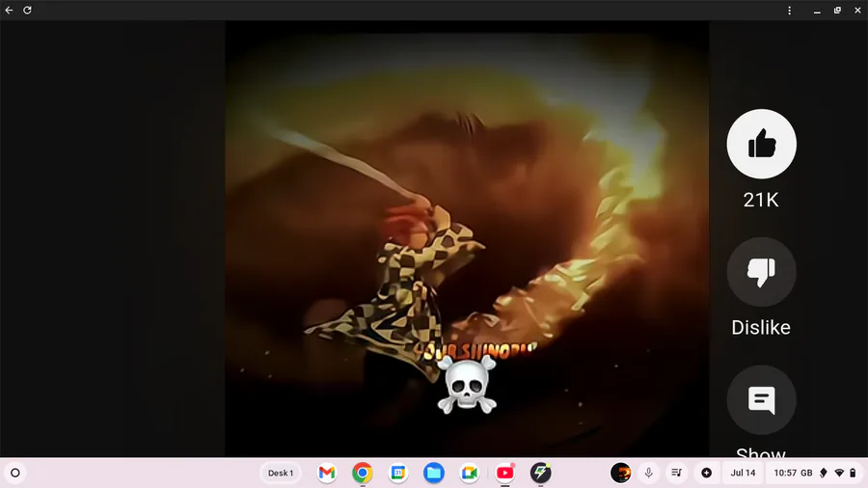The width and height of the screenshot is (868, 488).
Task: Click the thumbs down Dislike button
Action: pyautogui.click(x=761, y=272)
